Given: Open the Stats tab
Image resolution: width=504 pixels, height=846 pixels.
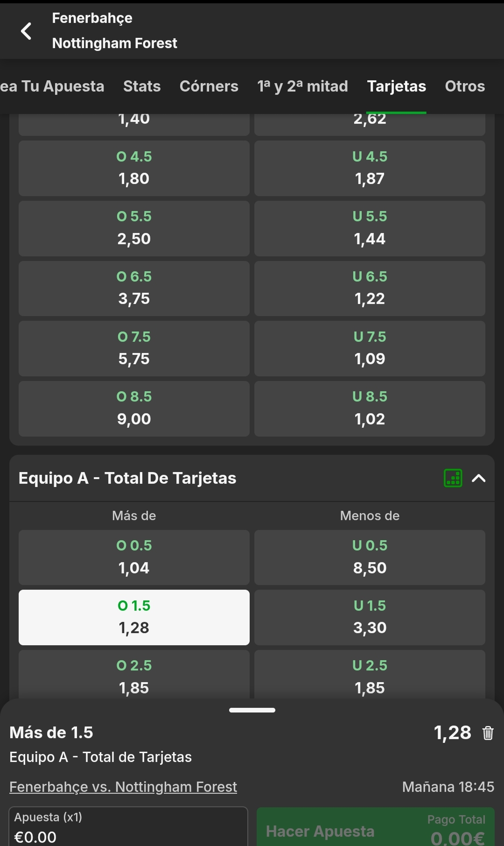Looking at the screenshot, I should [x=142, y=86].
